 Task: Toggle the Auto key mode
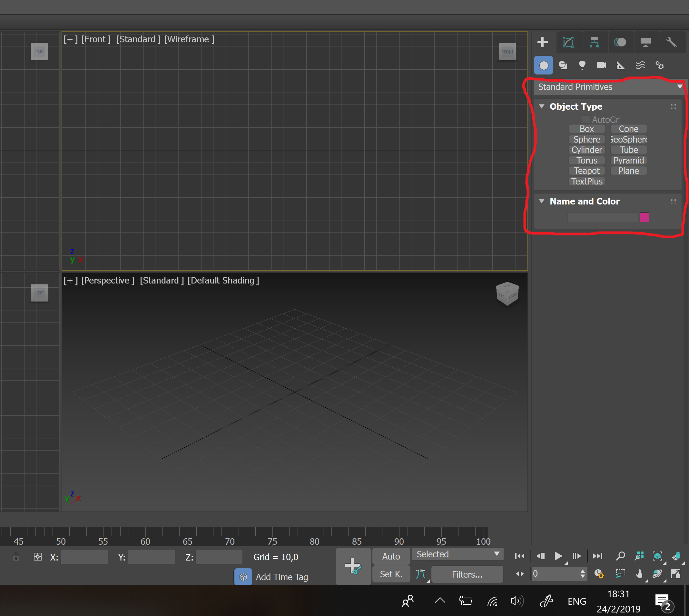(x=391, y=556)
